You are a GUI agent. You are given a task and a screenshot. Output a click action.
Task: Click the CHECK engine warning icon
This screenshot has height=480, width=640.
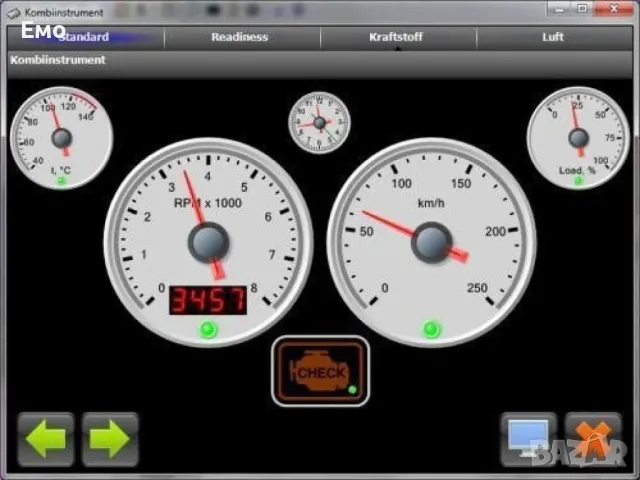(x=320, y=371)
